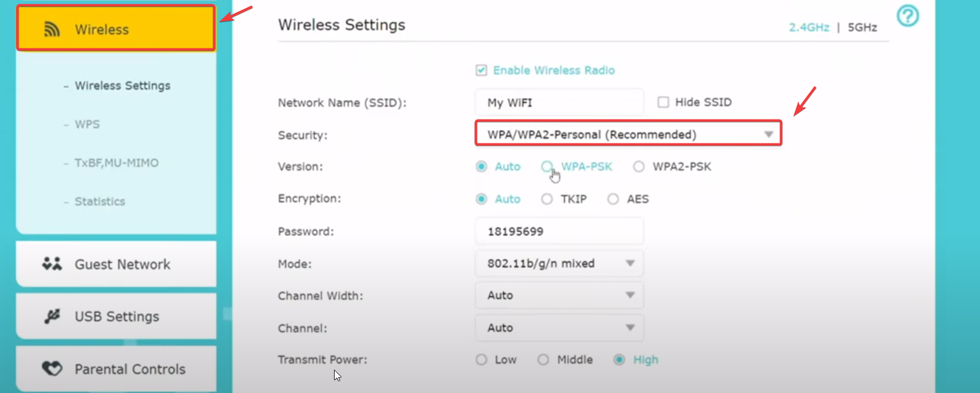Open WPS submenu item
Screen dimensions: 980x393
point(87,124)
